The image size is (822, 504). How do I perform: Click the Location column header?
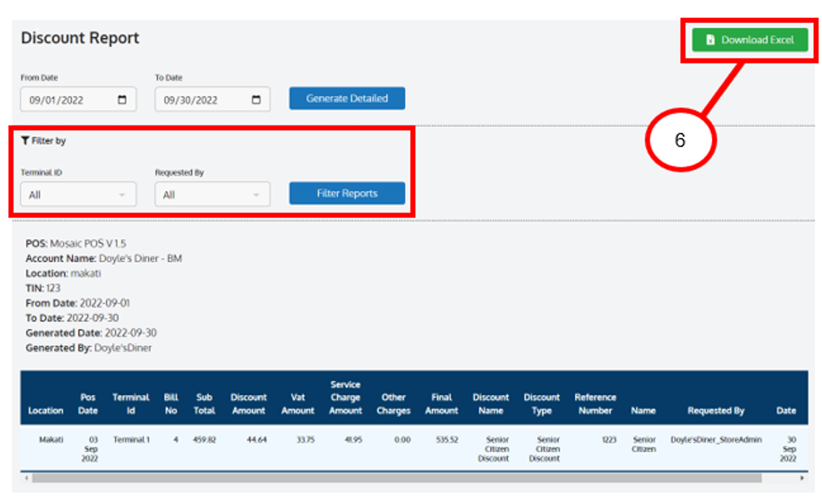pos(46,410)
